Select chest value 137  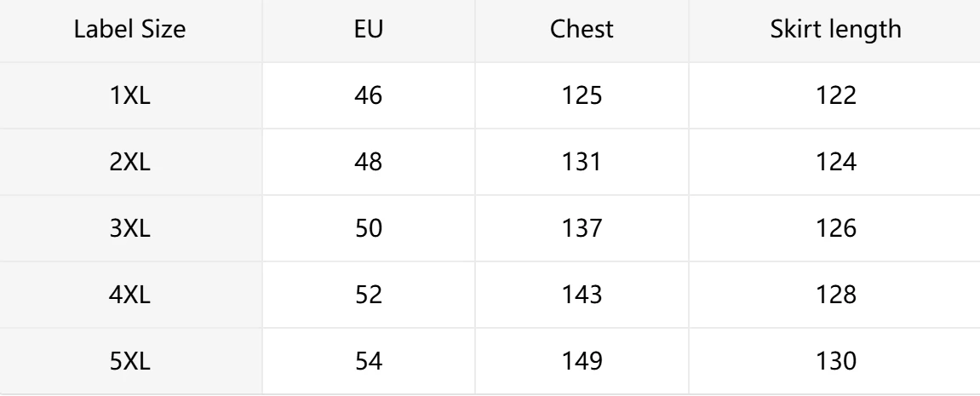582,228
